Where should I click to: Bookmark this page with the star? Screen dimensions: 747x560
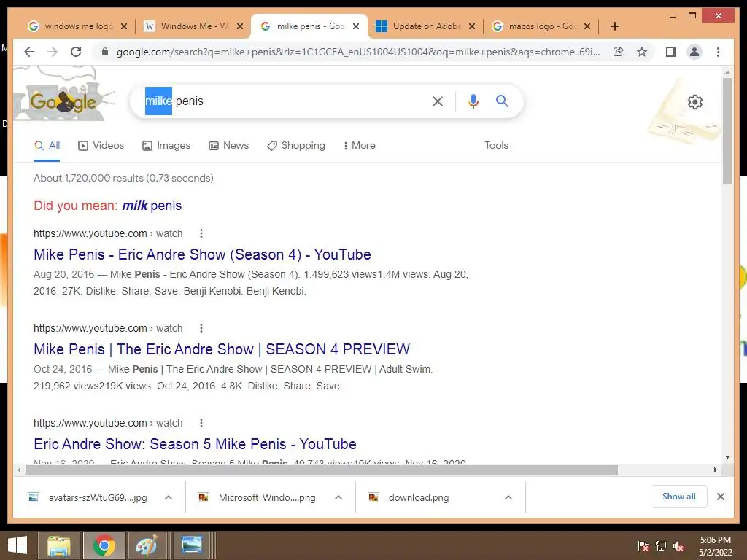(x=642, y=52)
